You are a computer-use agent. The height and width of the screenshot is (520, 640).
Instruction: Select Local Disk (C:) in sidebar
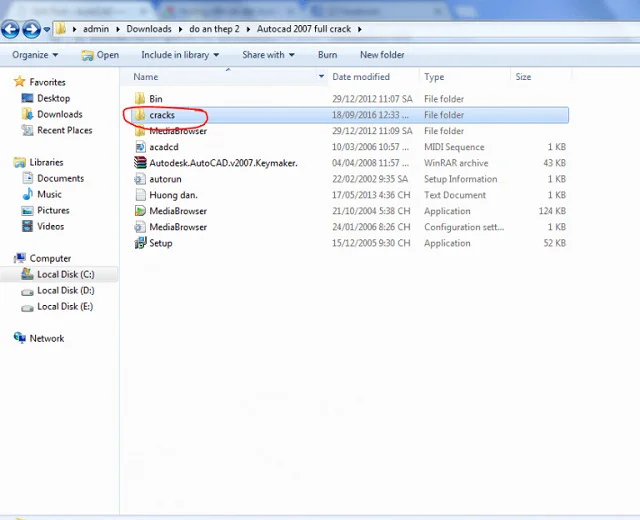tap(65, 274)
